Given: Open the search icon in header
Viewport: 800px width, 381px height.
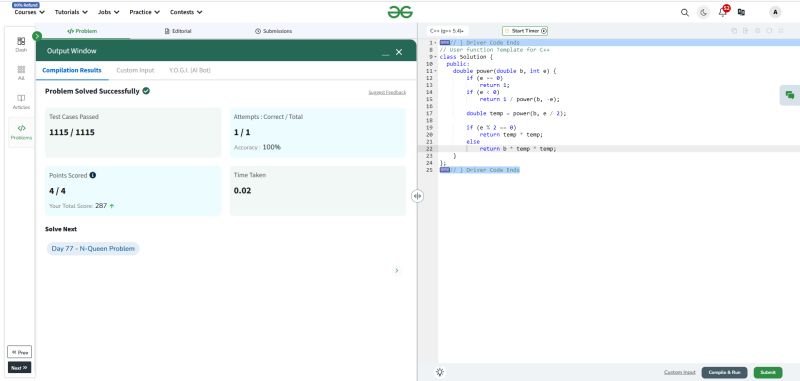Looking at the screenshot, I should pos(685,12).
